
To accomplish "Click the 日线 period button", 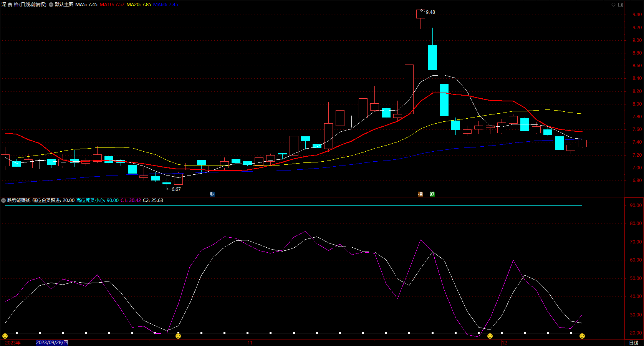I will (x=634, y=343).
